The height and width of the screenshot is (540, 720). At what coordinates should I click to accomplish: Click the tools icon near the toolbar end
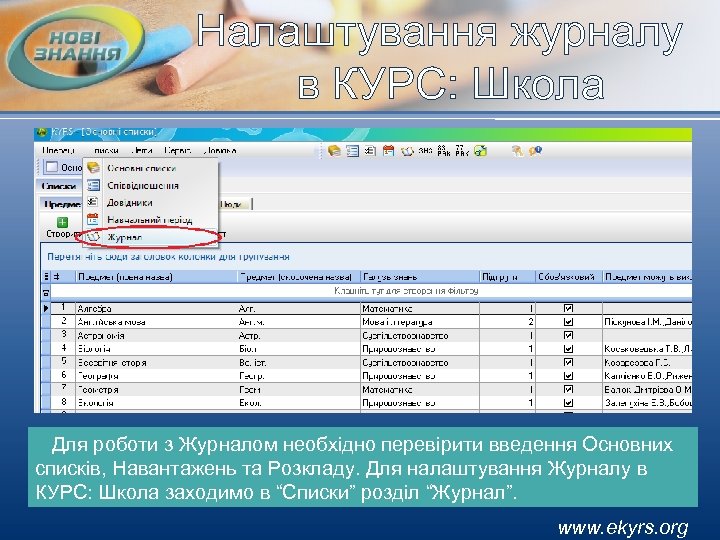pos(518,151)
